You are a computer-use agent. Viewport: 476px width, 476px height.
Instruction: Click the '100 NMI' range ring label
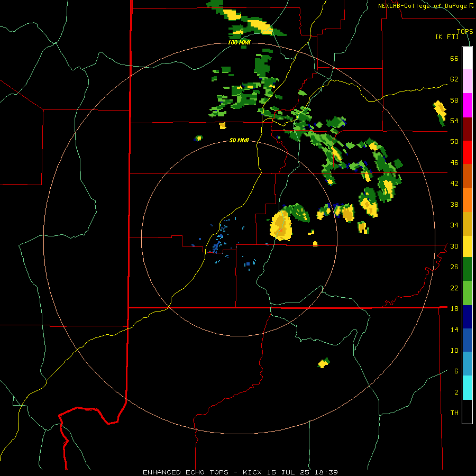pyautogui.click(x=239, y=42)
